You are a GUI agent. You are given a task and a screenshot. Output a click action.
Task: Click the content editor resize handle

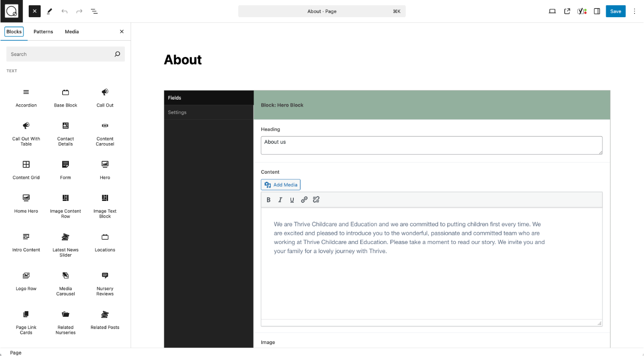click(600, 323)
